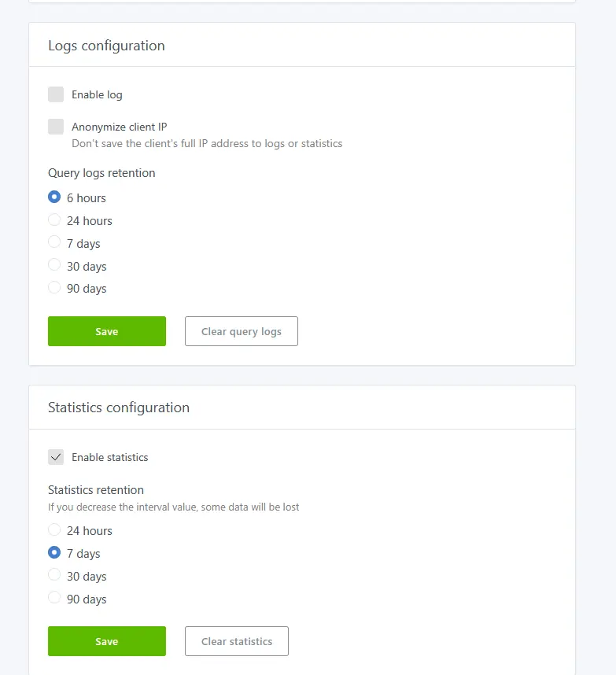
Task: Click the Enable log label text
Action: pos(97,94)
